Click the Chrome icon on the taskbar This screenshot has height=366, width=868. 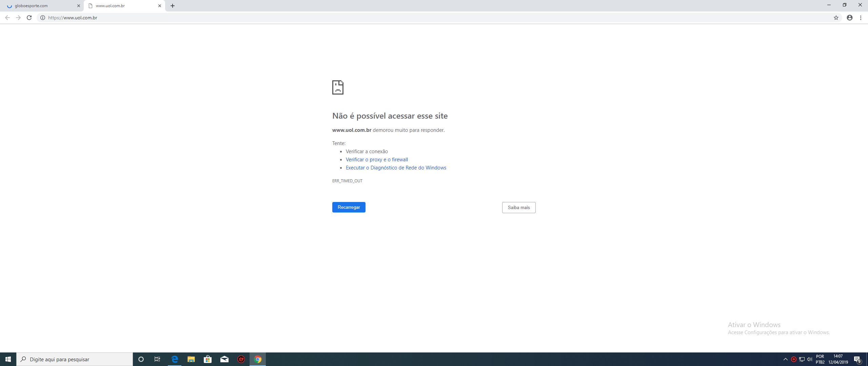(x=258, y=359)
